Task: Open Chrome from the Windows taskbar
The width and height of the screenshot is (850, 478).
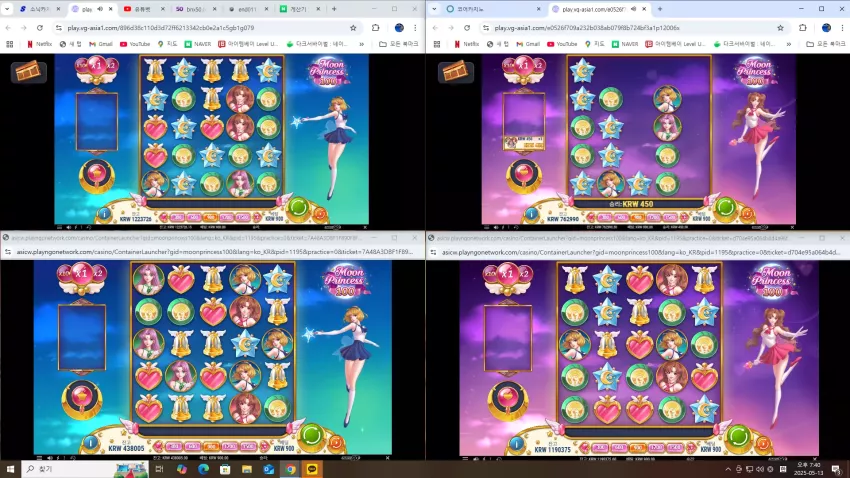Action: 290,469
